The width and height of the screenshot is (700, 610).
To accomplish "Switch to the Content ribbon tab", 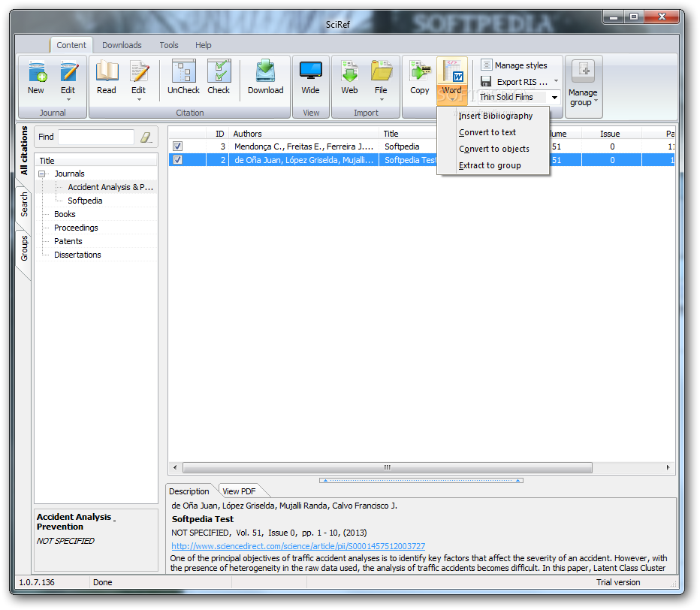I will [x=71, y=45].
